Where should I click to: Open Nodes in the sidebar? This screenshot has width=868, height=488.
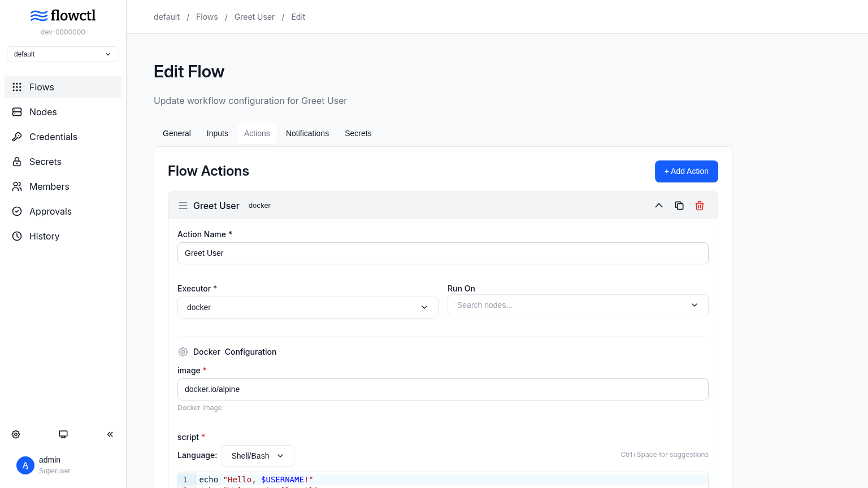63,112
